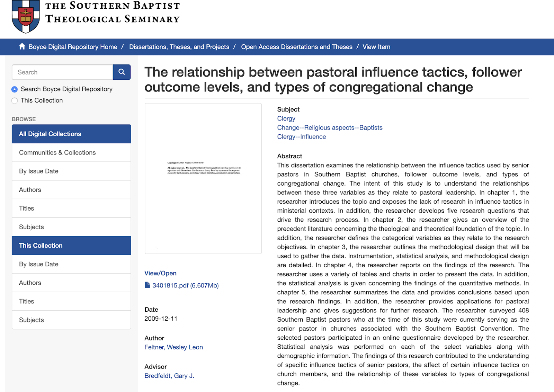554x392 pixels.
Task: Select the This Collection radio button
Action: [x=15, y=101]
